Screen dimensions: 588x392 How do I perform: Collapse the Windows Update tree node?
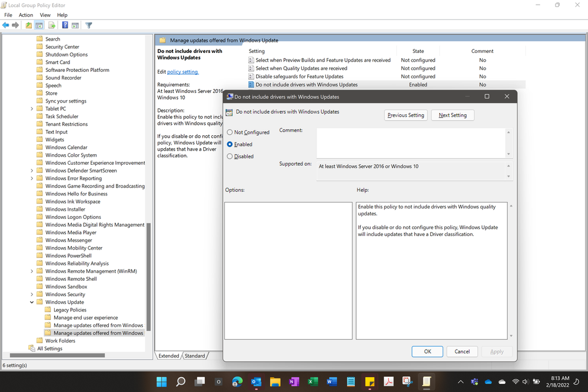tap(32, 303)
